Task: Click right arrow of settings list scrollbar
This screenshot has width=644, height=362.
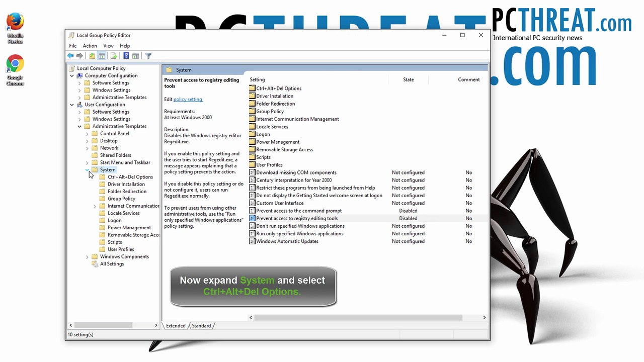Action: 485,317
